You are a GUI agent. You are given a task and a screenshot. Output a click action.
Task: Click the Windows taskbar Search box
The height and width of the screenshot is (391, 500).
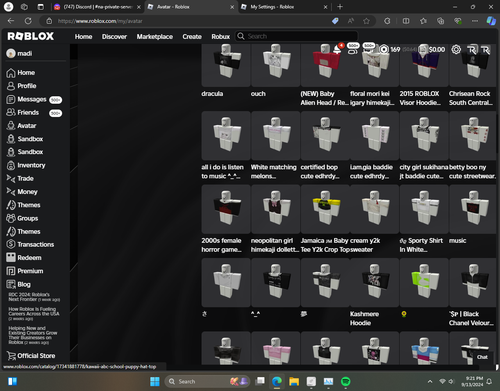(206, 381)
